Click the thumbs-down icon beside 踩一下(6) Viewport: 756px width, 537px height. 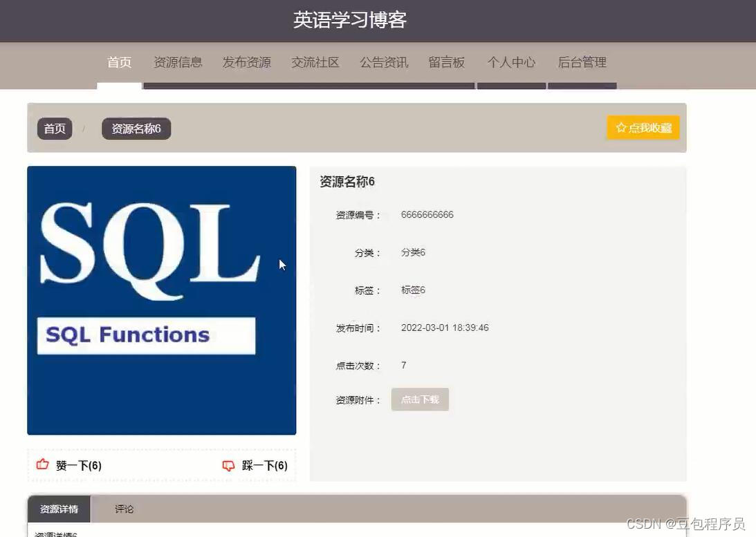(228, 465)
